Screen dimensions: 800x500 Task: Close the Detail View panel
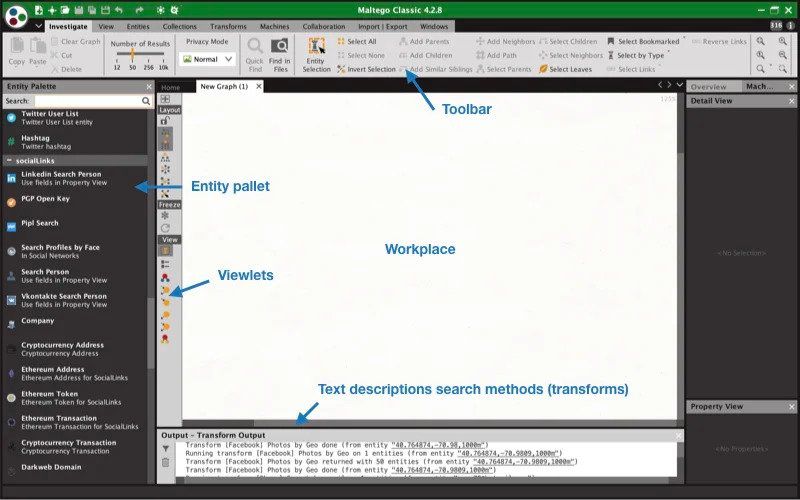tap(791, 101)
